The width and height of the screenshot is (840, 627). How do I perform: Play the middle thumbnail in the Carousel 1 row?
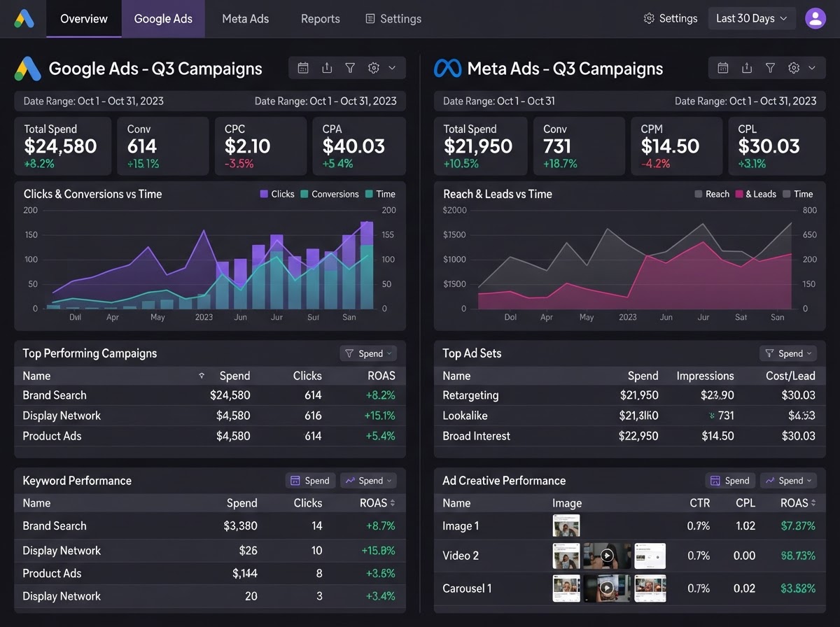607,589
